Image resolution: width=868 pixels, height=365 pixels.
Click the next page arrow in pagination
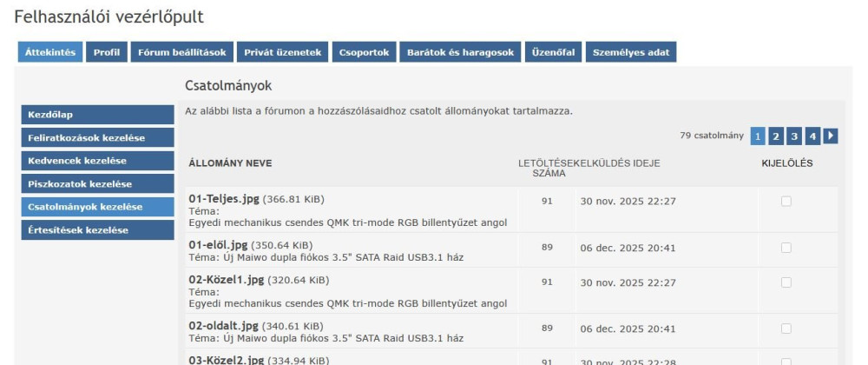pyautogui.click(x=831, y=136)
